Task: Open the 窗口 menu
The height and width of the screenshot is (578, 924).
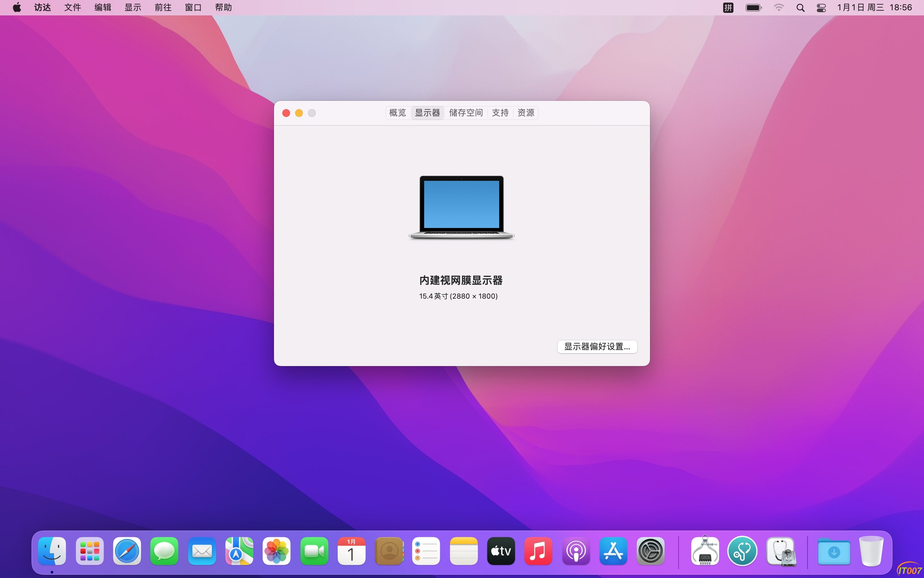Action: [193, 7]
